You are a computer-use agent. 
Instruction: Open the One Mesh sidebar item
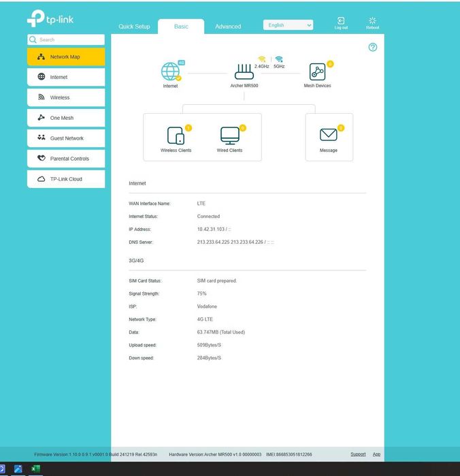click(x=66, y=118)
